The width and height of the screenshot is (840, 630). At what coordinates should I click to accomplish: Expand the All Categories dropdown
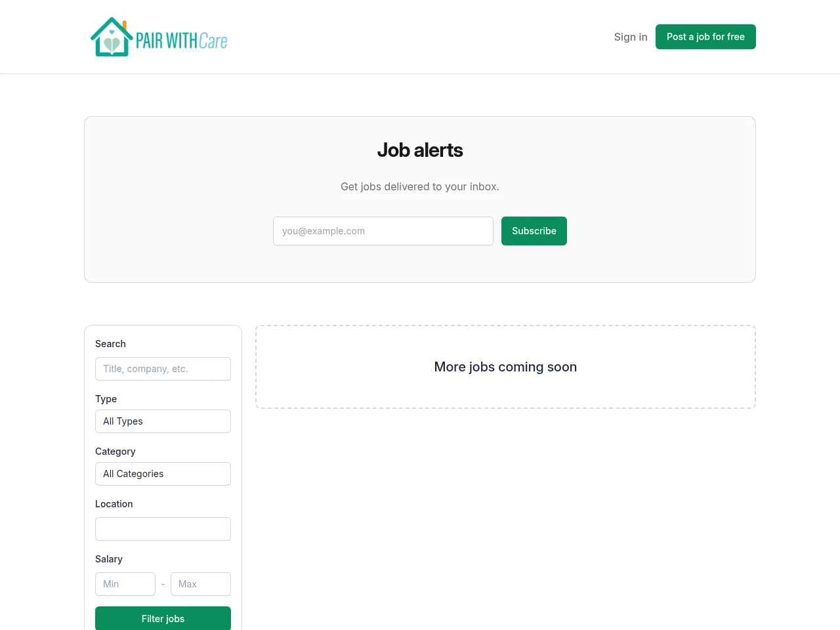click(x=163, y=474)
